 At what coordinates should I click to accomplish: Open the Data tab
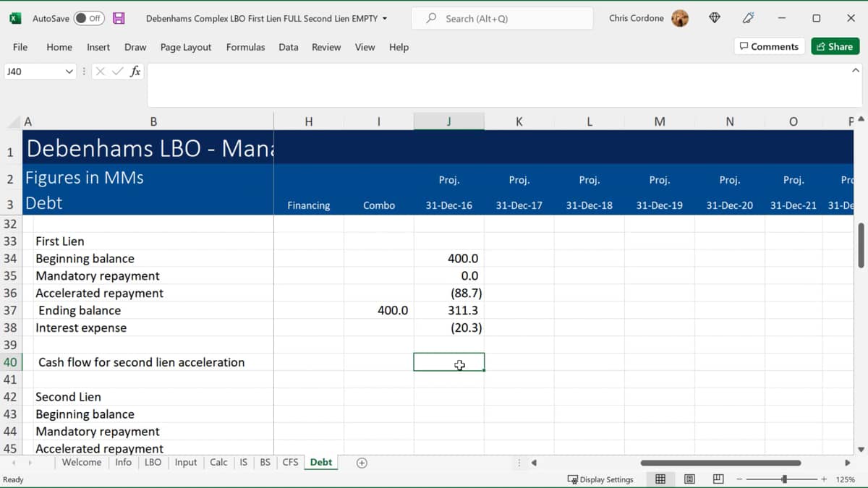pos(289,47)
